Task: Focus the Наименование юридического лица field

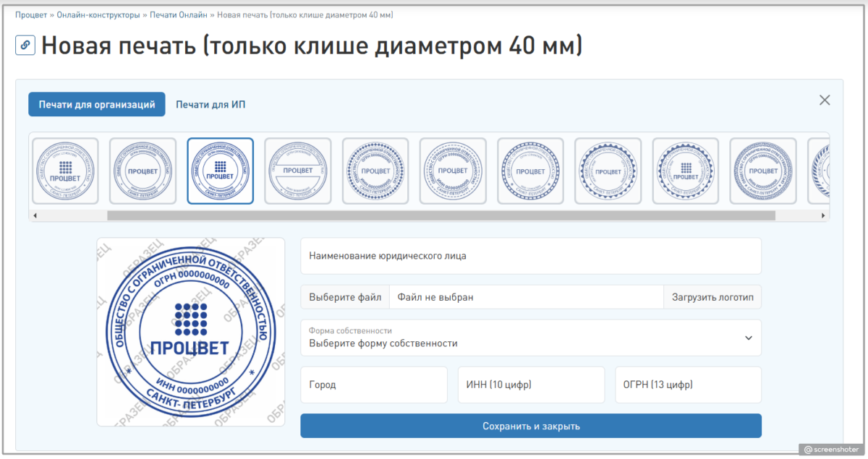Action: click(530, 256)
